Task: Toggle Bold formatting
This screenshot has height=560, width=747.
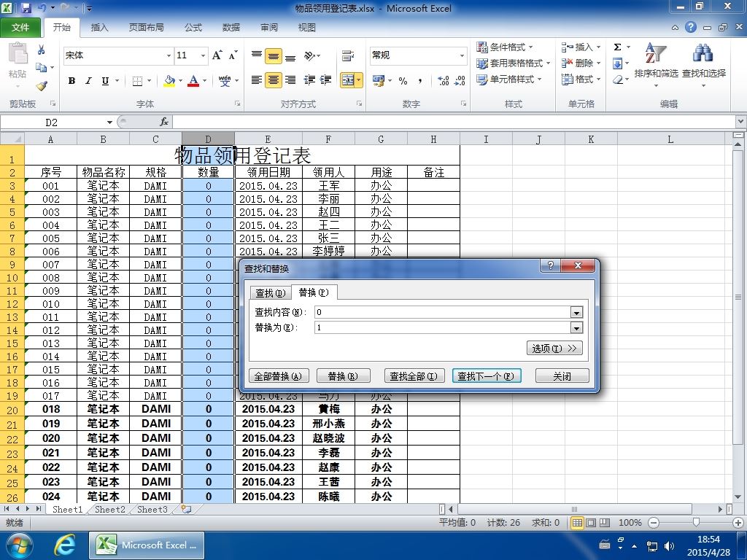Action: 71,81
